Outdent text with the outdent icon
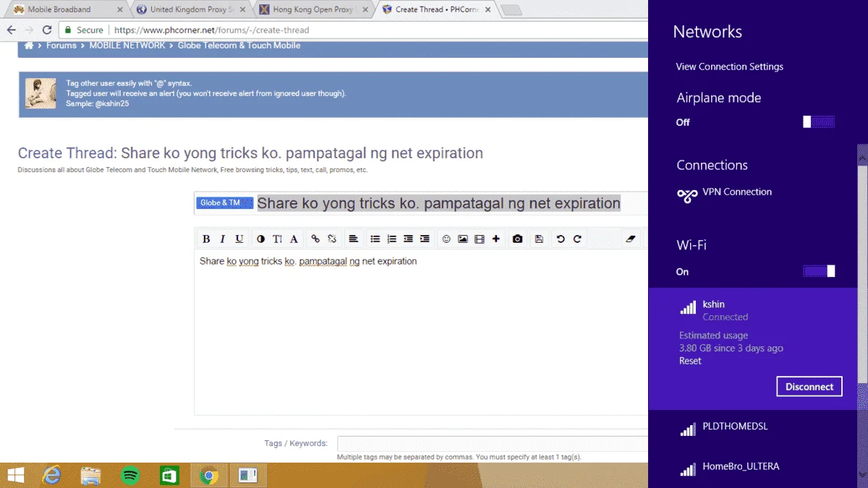 [408, 239]
